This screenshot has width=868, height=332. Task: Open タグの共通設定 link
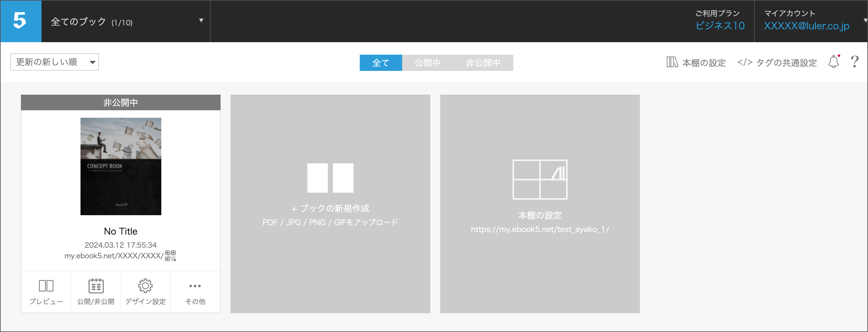[777, 63]
